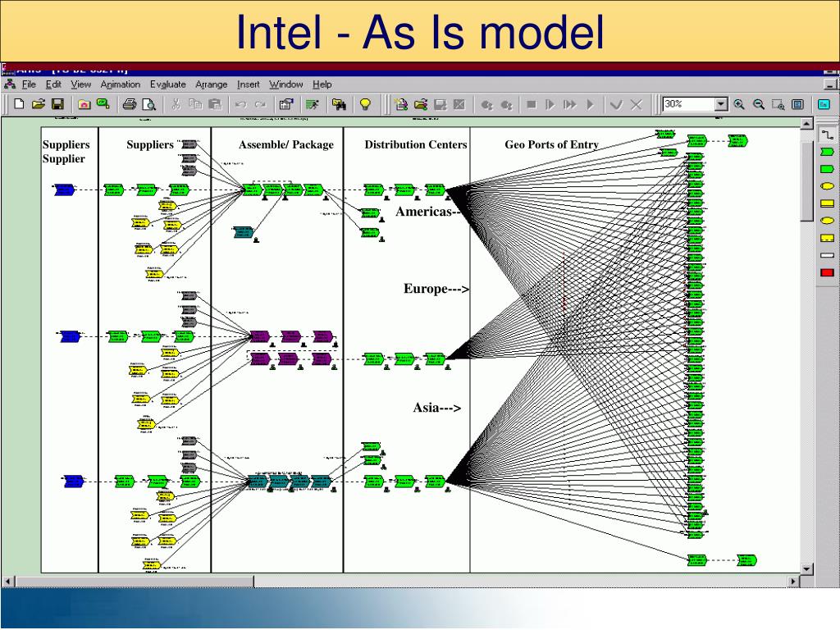
Task: Fast-forward the animation
Action: pos(570,104)
